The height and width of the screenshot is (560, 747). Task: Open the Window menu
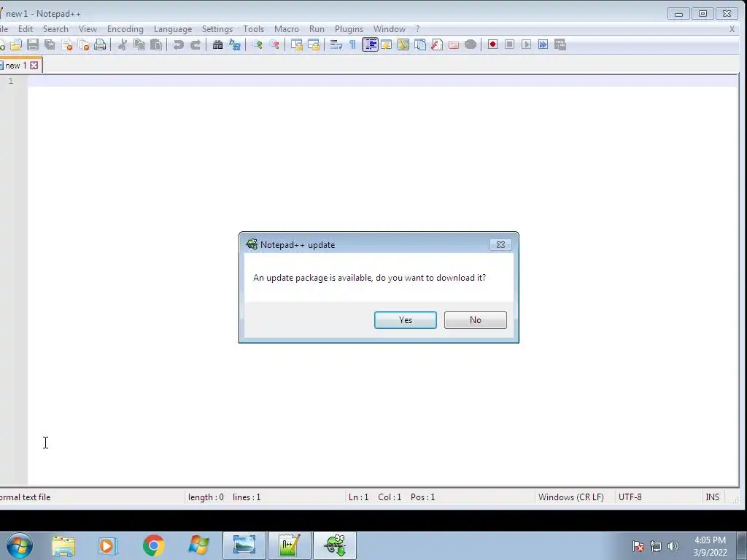coord(390,29)
